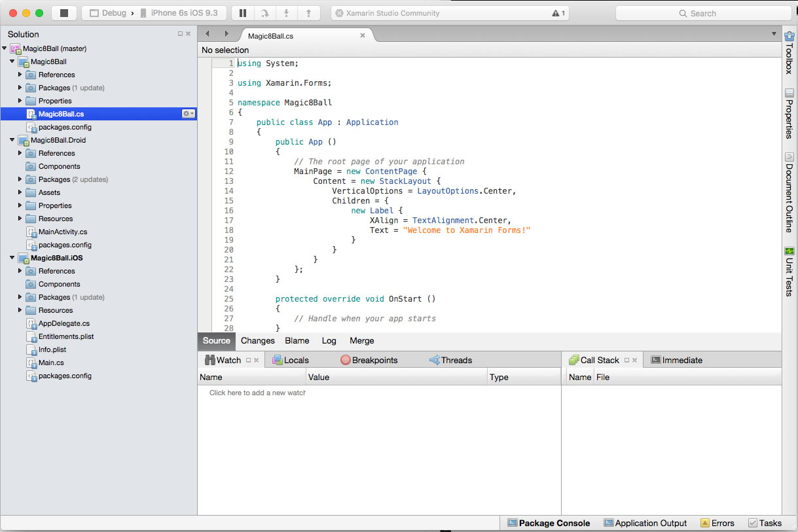Image resolution: width=798 pixels, height=532 pixels.
Task: Select Main.cs in the solution tree
Action: tap(50, 363)
